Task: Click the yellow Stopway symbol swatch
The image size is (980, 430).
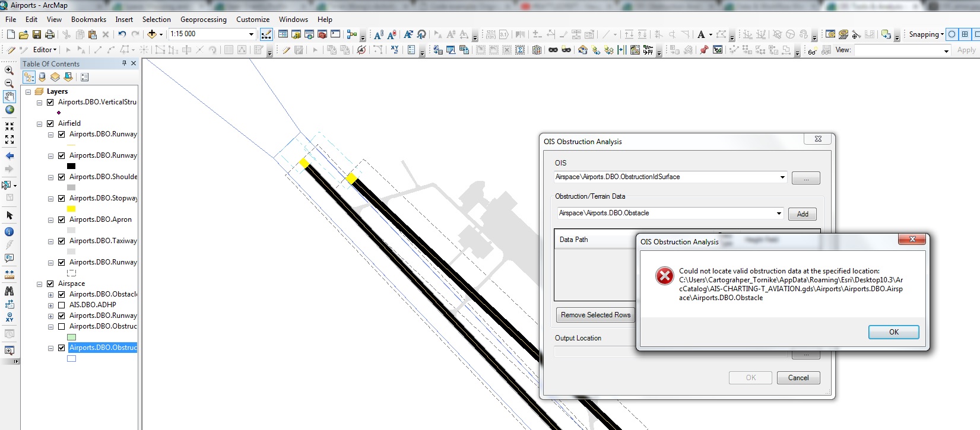Action: [71, 209]
